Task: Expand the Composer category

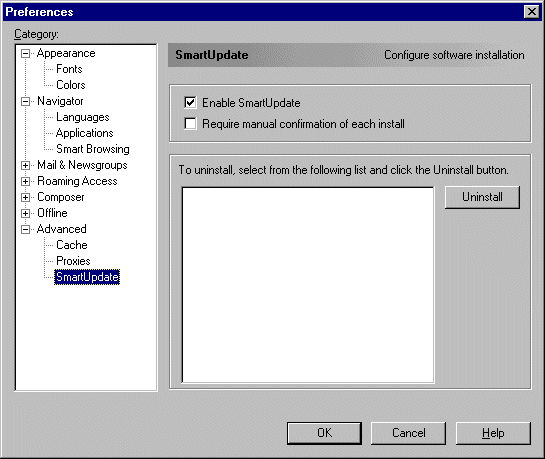Action: (25, 197)
